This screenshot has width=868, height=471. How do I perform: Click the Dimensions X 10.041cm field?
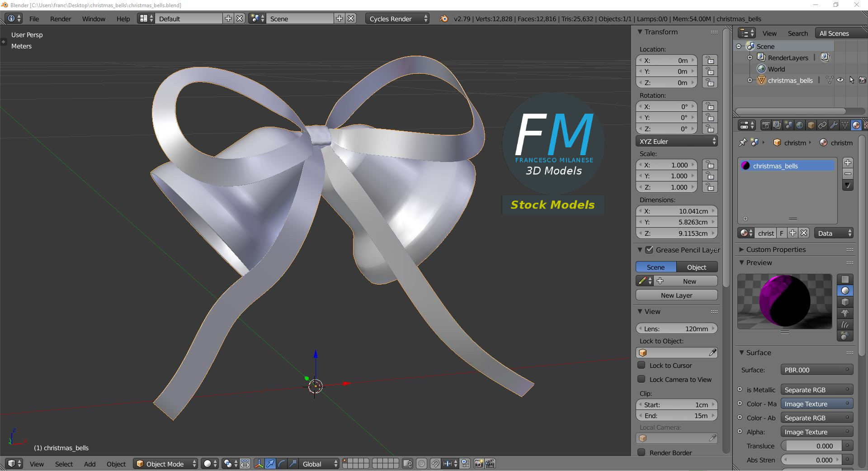[x=677, y=211]
